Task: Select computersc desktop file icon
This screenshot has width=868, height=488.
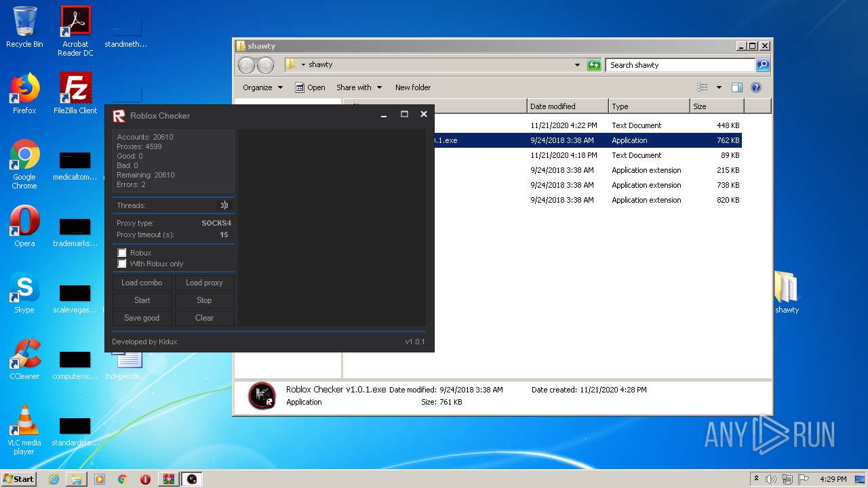Action: 75,365
